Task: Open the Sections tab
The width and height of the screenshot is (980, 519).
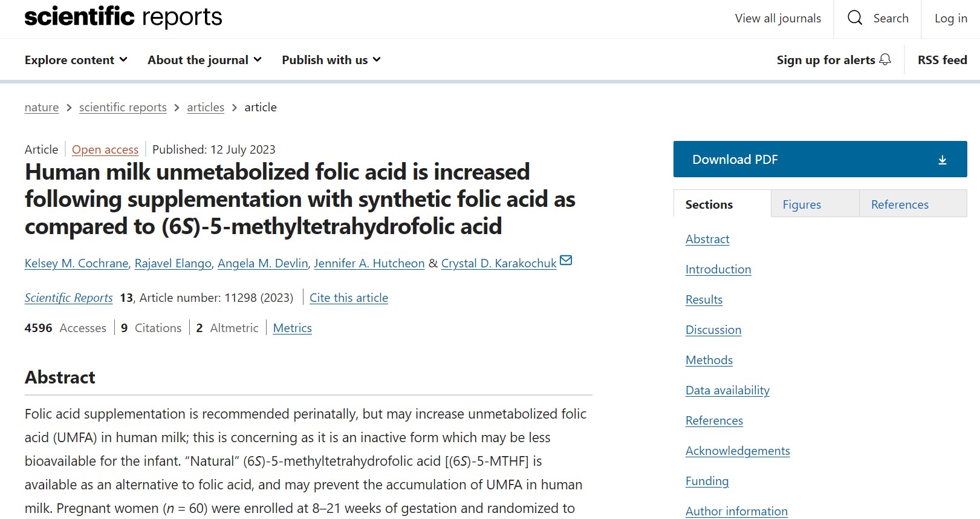Action: tap(709, 204)
